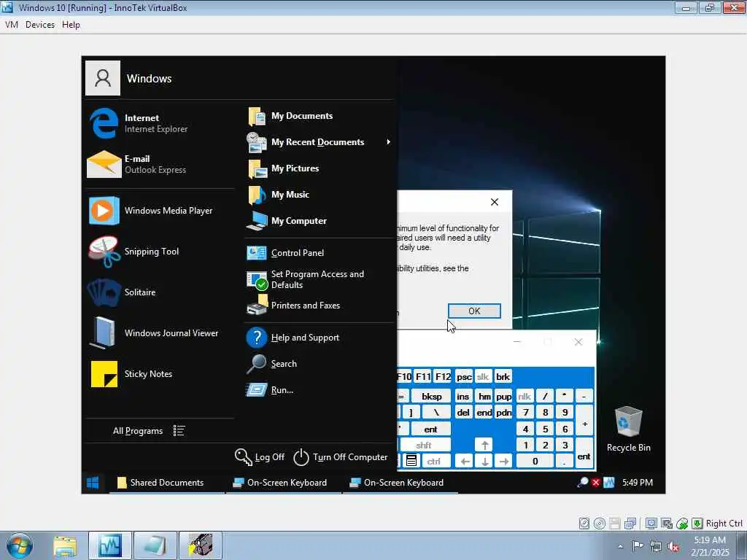Click the F12 key on keyboard

pos(443,377)
